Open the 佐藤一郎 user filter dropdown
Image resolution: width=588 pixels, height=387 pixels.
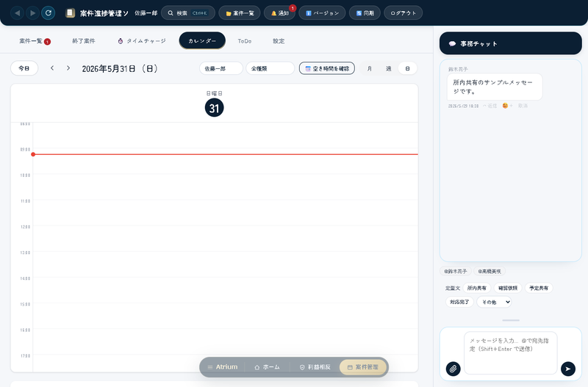point(221,68)
